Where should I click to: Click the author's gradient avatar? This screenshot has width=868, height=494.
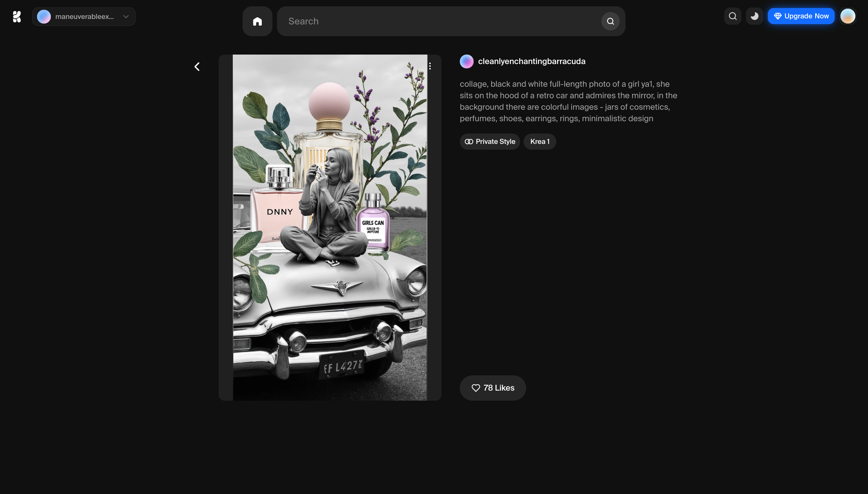466,61
